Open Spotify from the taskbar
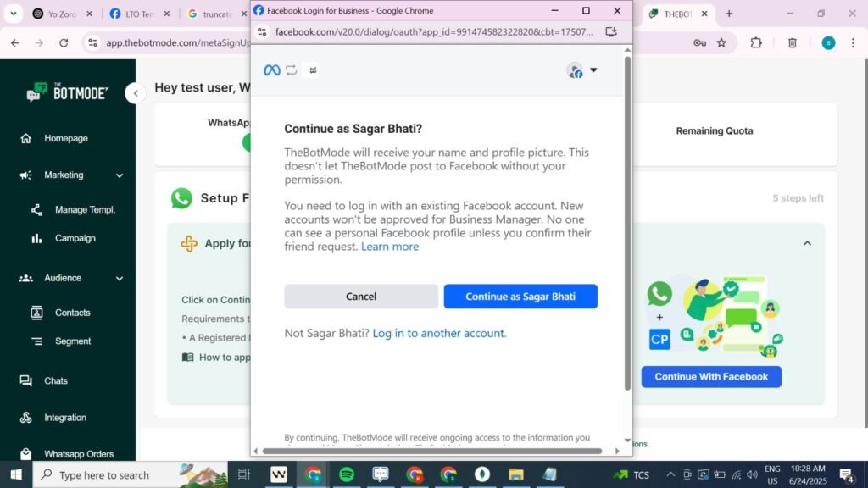 coord(347,474)
